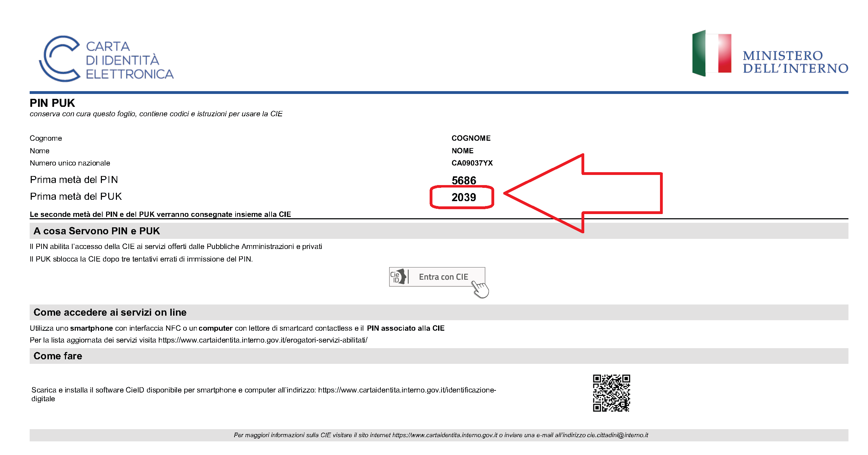The width and height of the screenshot is (868, 455).
Task: Click the CieID face icon
Action: tap(399, 277)
